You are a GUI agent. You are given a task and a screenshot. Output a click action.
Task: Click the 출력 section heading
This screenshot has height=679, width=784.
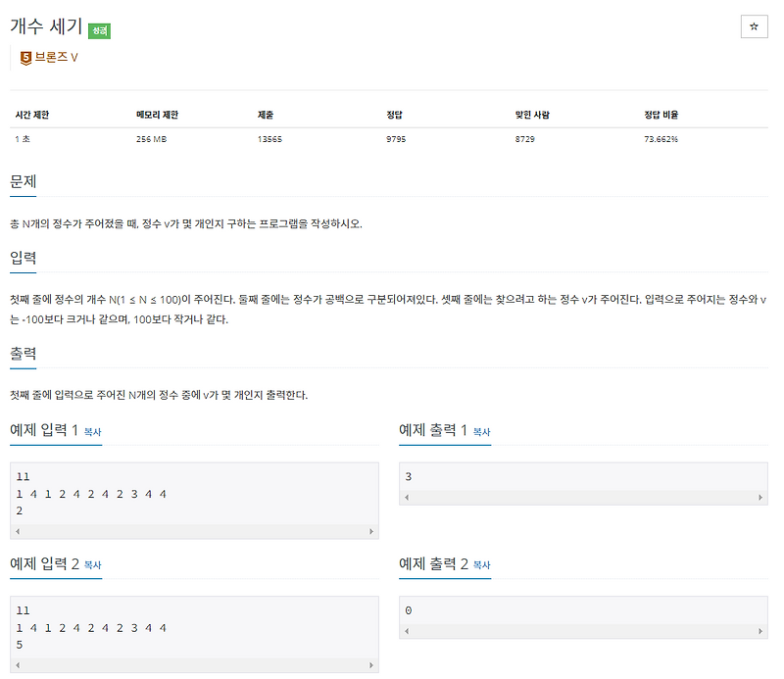(x=22, y=355)
